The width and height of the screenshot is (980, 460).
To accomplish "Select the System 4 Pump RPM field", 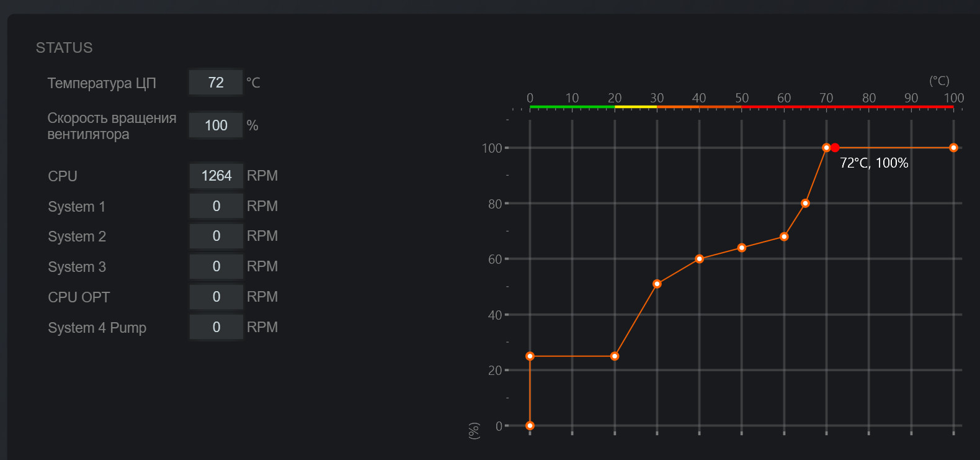I will click(216, 327).
